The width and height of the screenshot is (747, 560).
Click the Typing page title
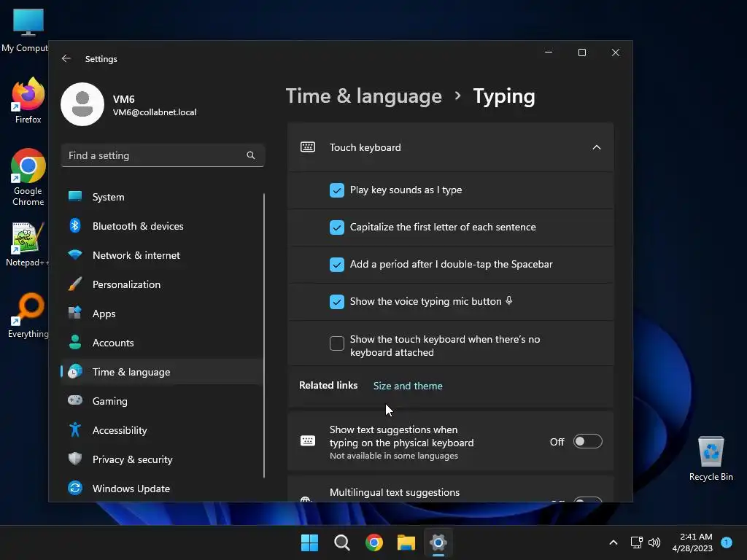coord(503,96)
